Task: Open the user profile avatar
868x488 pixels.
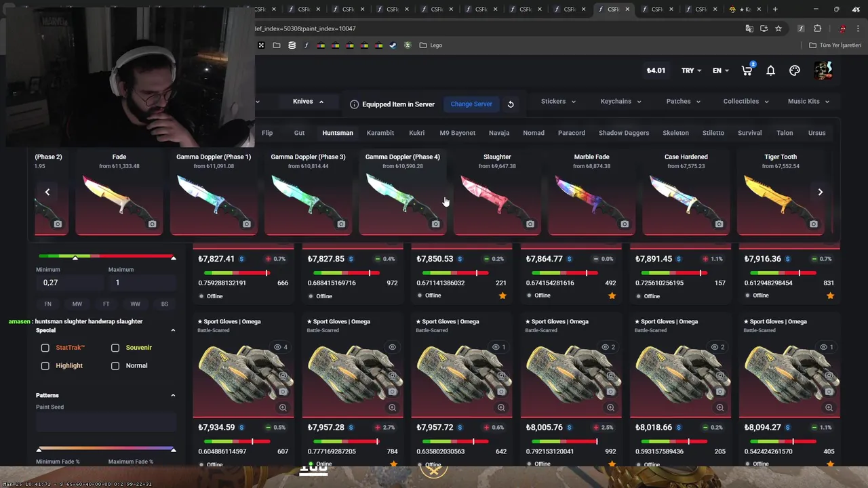Action: coord(823,70)
